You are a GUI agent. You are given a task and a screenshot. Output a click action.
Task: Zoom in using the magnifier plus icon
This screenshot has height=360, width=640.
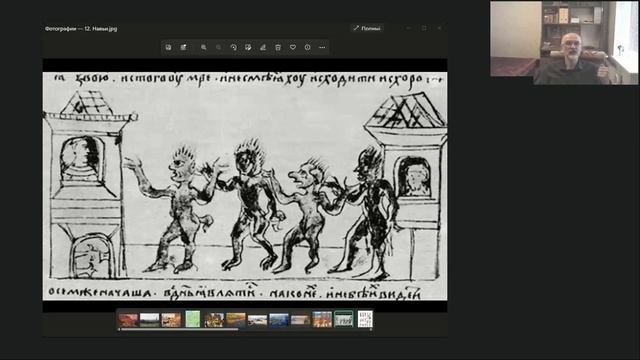(203, 47)
